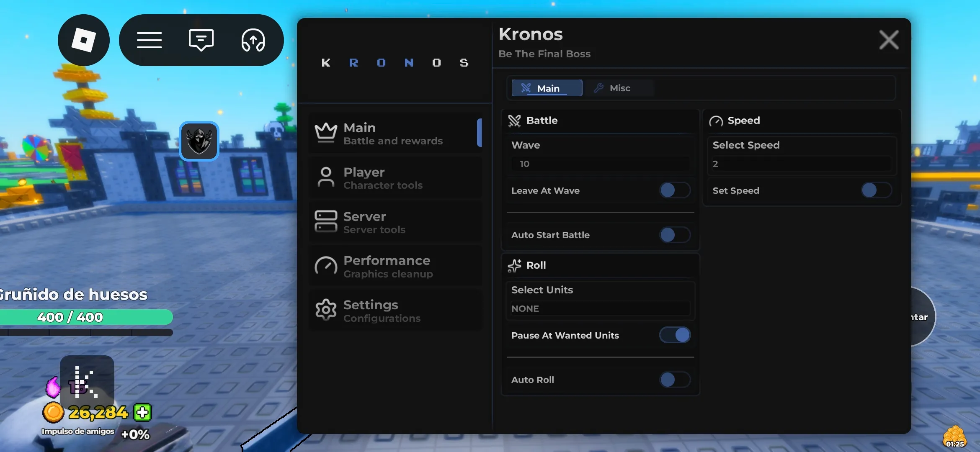Image resolution: width=980 pixels, height=452 pixels.
Task: Disable Pause At Wanted Units toggle
Action: 675,335
